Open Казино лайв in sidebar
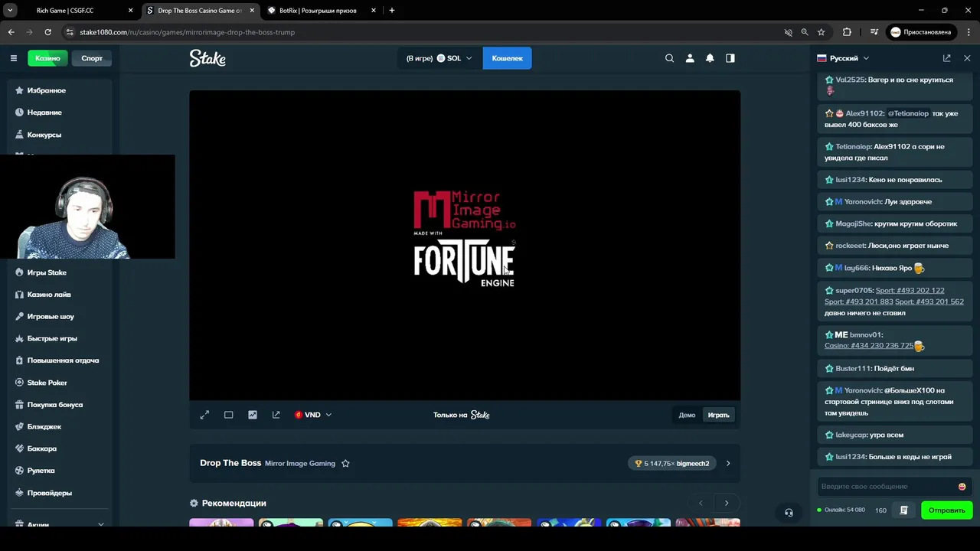Image resolution: width=980 pixels, height=551 pixels. pyautogui.click(x=60, y=295)
